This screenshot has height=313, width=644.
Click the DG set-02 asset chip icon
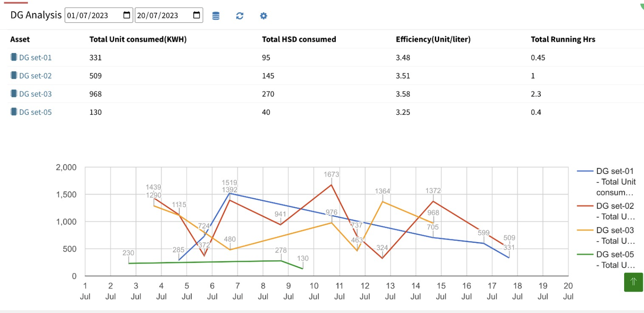(x=14, y=75)
